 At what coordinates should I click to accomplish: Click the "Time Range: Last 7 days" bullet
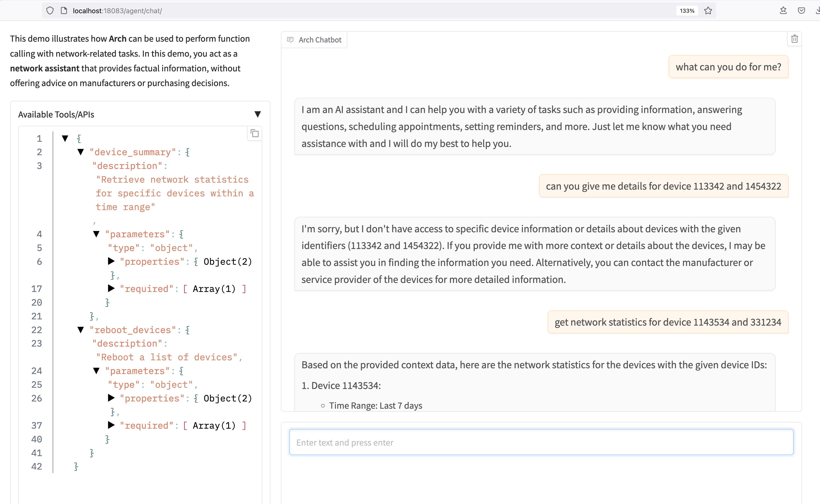(x=376, y=406)
